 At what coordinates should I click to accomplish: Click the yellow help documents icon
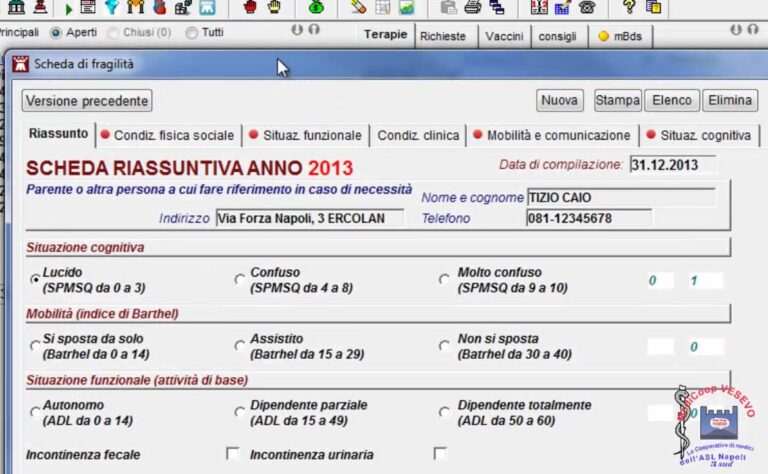tap(653, 7)
